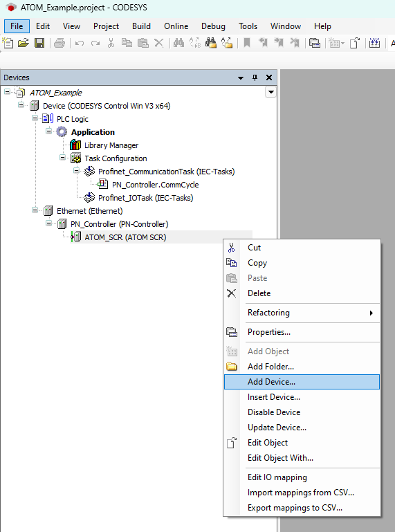Click the Cut scissors icon in context menu
395x532 pixels.
tap(232, 248)
